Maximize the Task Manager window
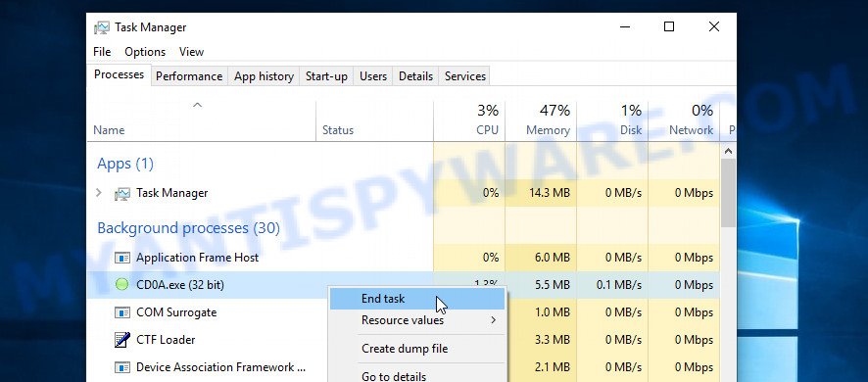Screen dimensions: 868x382 pos(669,26)
